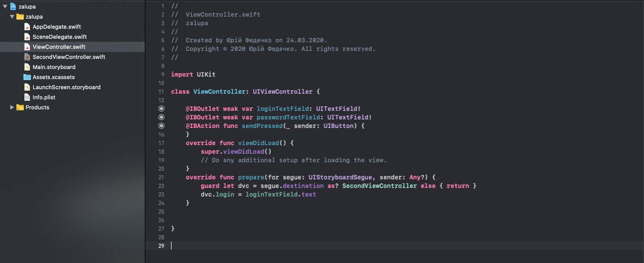Click the SecondViewController.swift file icon
Screen dimensions: 644x263
[27, 57]
